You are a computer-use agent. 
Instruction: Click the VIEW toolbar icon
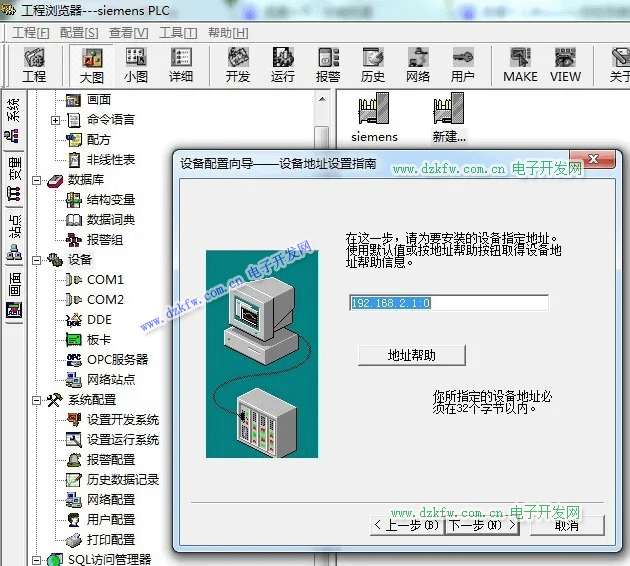[x=565, y=65]
